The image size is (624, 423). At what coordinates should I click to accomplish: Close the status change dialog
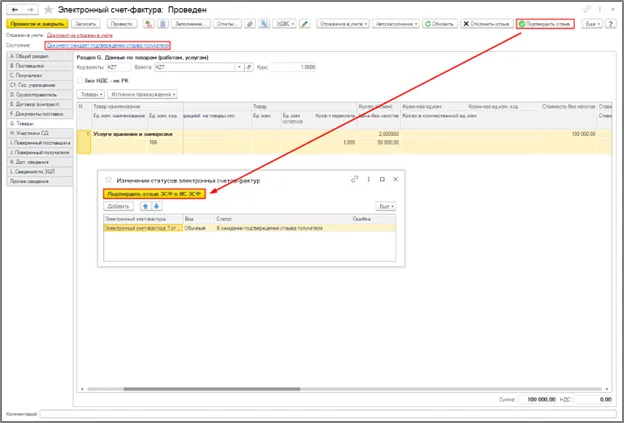(395, 179)
